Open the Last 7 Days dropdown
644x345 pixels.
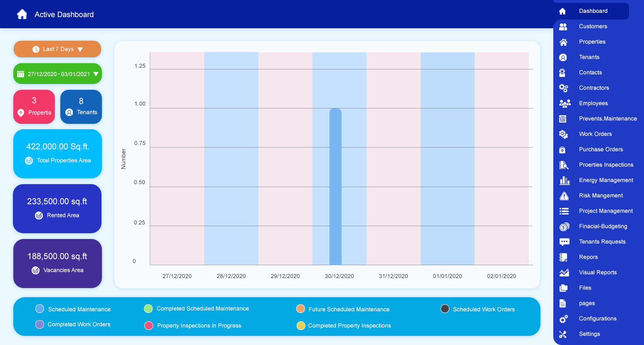coord(57,49)
